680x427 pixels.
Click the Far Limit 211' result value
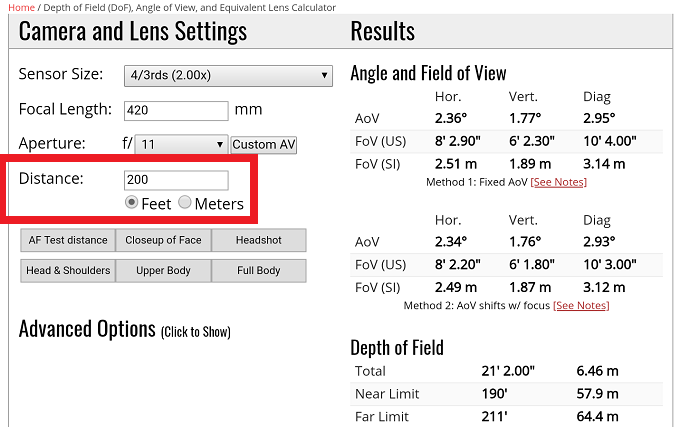coord(493,416)
